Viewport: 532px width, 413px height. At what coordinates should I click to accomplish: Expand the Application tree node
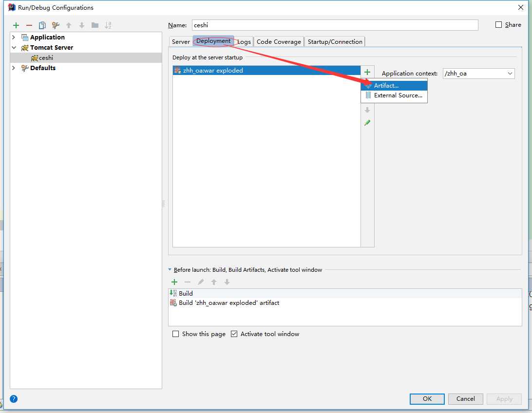(x=14, y=38)
